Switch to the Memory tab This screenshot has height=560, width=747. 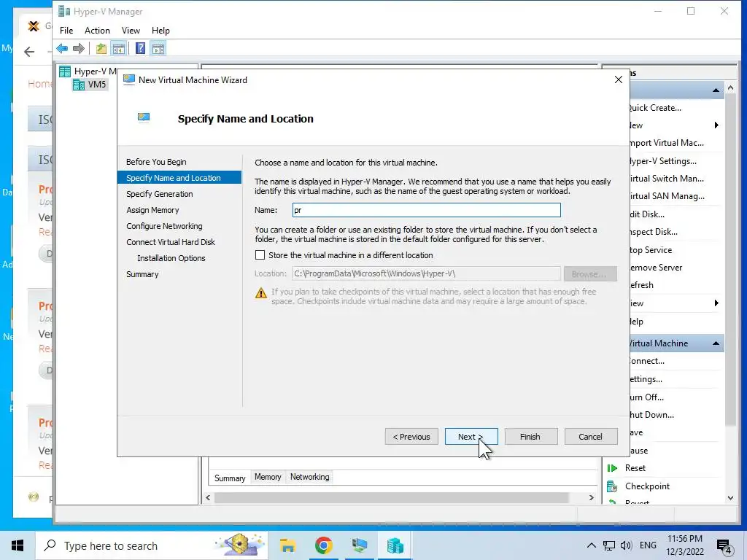point(268,477)
